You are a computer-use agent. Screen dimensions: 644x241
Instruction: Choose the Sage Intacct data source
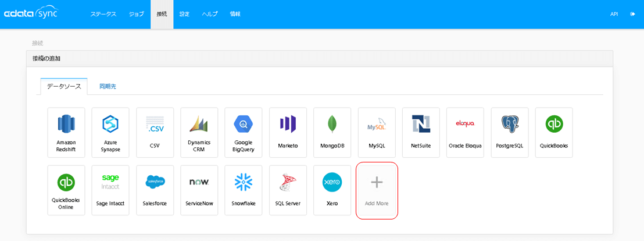(x=110, y=190)
